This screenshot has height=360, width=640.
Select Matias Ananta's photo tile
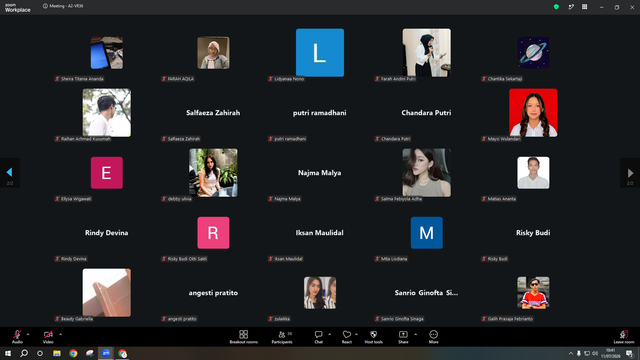point(533,173)
